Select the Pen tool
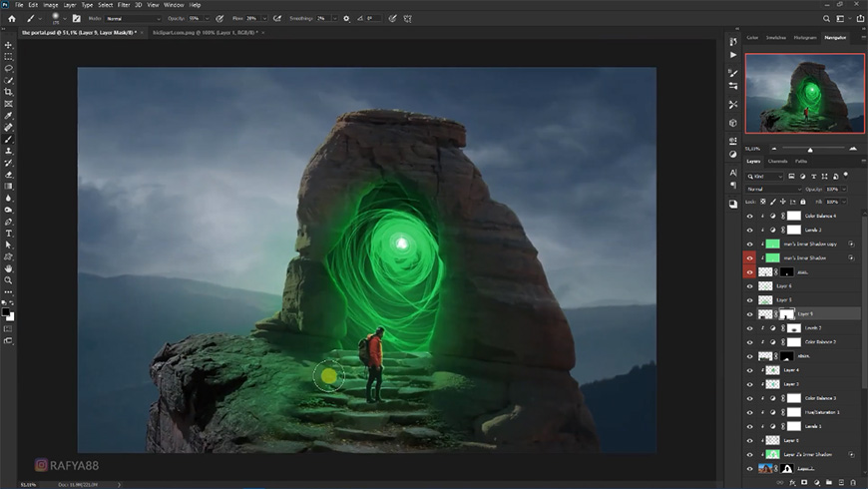 (x=8, y=222)
